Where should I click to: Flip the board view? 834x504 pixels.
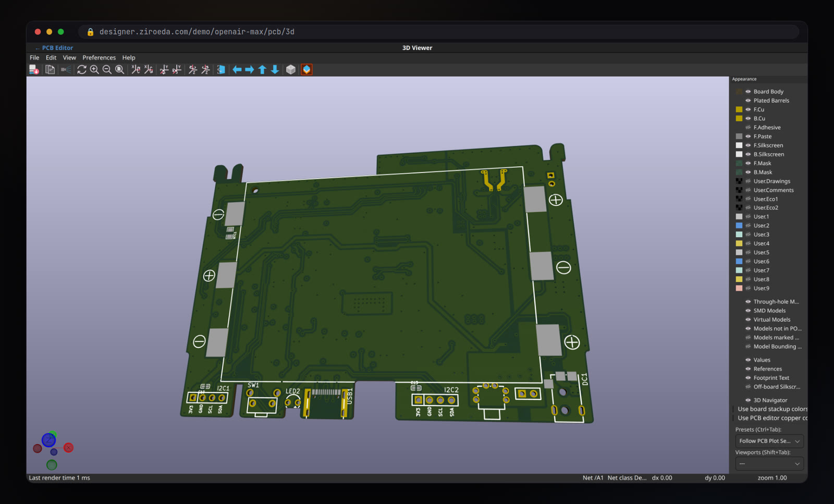(221, 69)
